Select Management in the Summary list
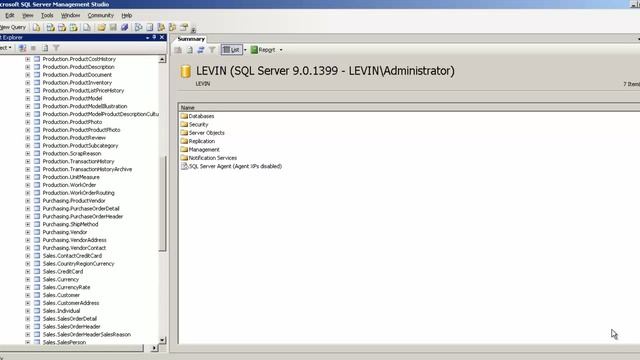Screen dimensions: 640x360 click(204, 149)
